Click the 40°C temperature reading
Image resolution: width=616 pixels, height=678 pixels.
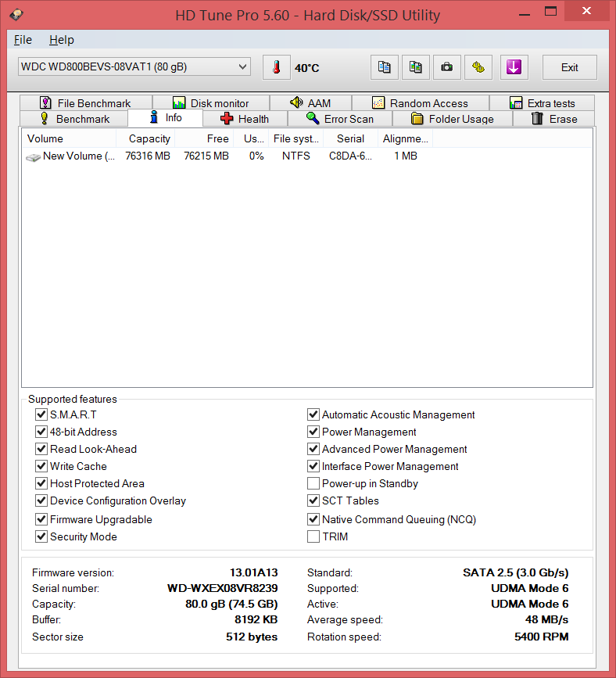[x=307, y=68]
